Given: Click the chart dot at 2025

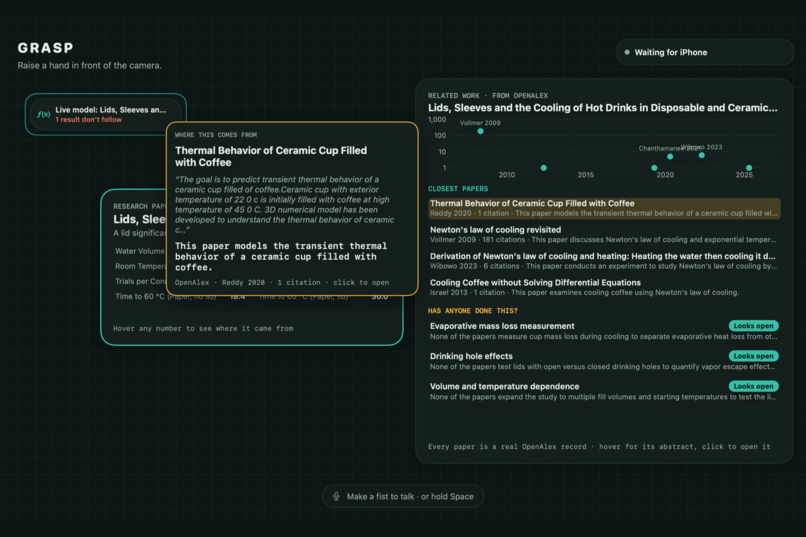Looking at the screenshot, I should [749, 168].
